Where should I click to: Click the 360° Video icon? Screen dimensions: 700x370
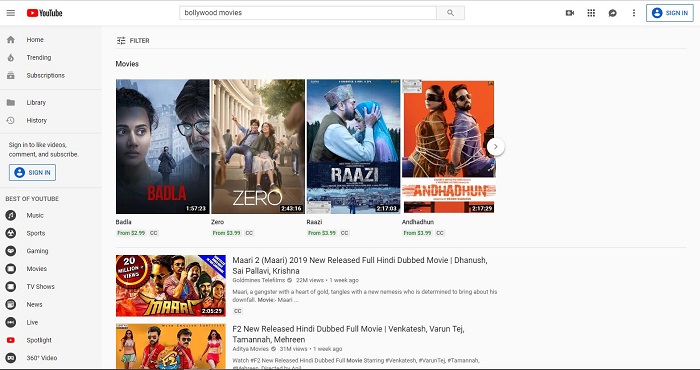pos(11,358)
